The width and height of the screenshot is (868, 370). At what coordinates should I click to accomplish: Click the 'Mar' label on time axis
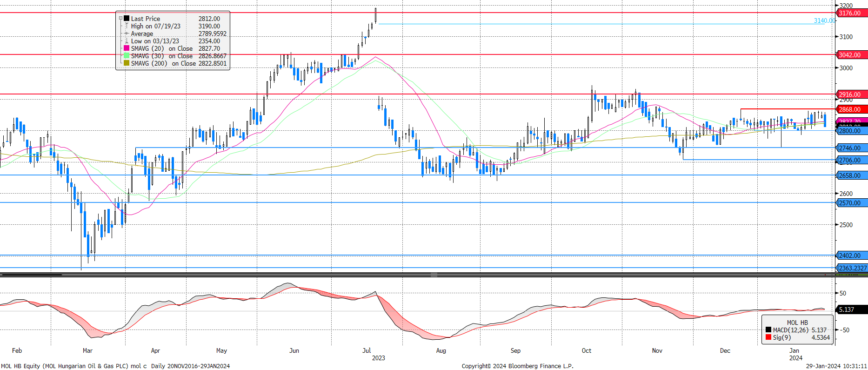click(87, 350)
